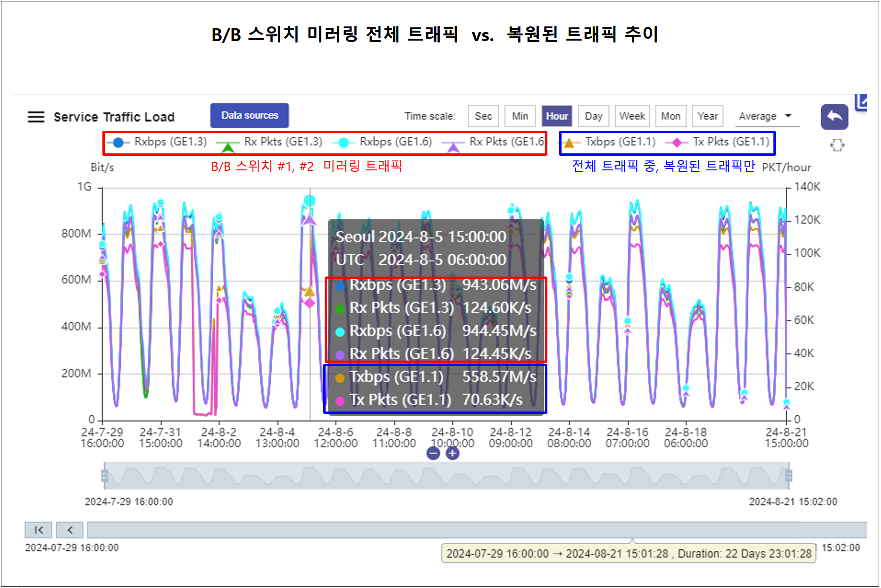
Task: Click the Data sources button
Action: click(250, 116)
